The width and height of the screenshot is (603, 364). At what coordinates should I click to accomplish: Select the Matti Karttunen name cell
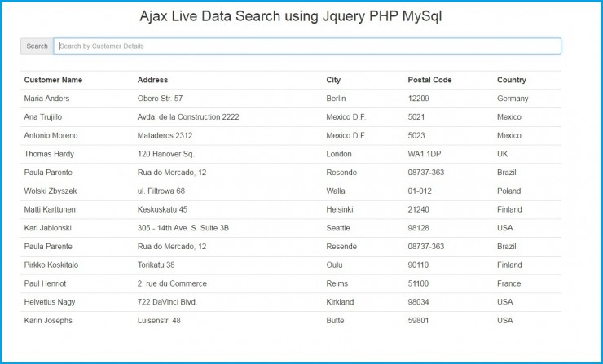[50, 209]
